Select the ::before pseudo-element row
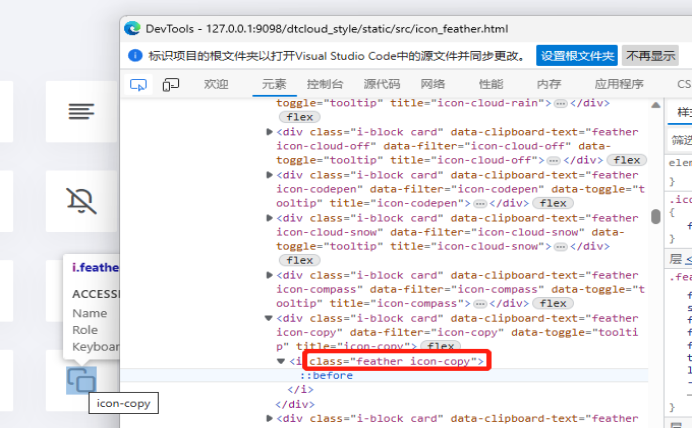 [x=385, y=375]
